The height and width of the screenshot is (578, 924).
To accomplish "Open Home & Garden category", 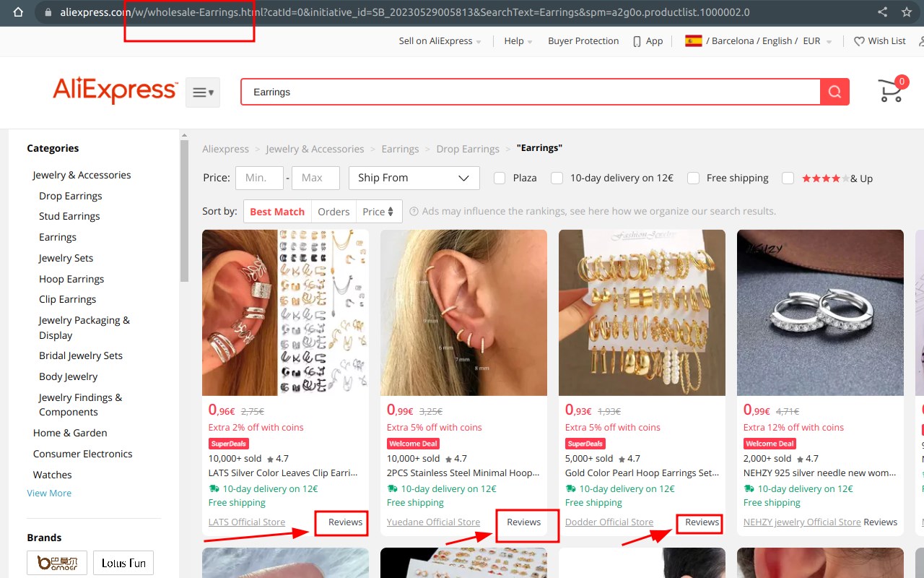I will pos(70,433).
